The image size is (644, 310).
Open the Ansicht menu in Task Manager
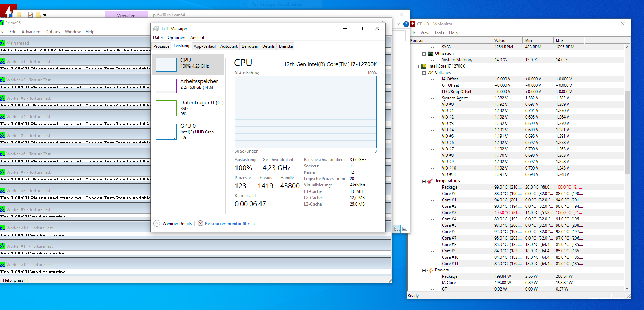(x=197, y=38)
